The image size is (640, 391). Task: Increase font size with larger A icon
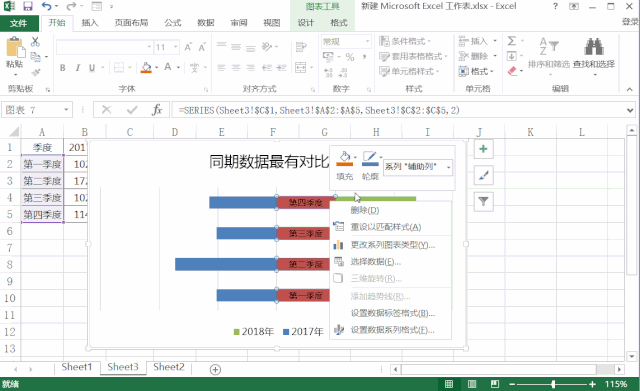coord(188,47)
